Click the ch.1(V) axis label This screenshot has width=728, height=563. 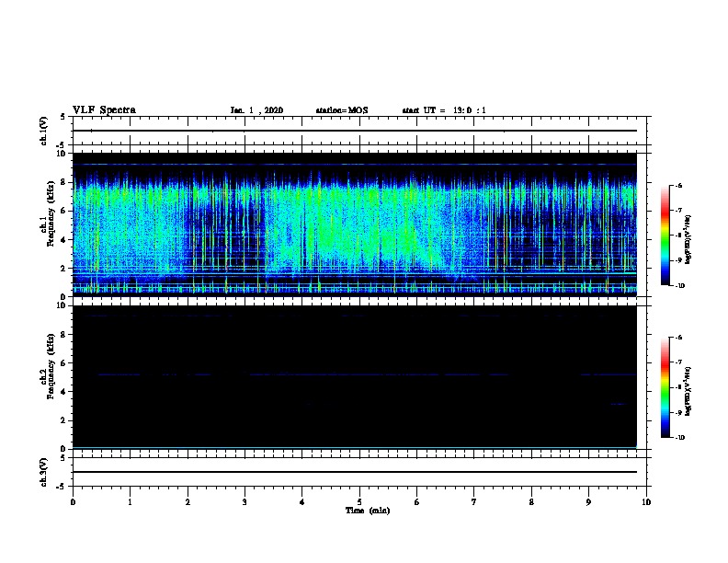44,131
